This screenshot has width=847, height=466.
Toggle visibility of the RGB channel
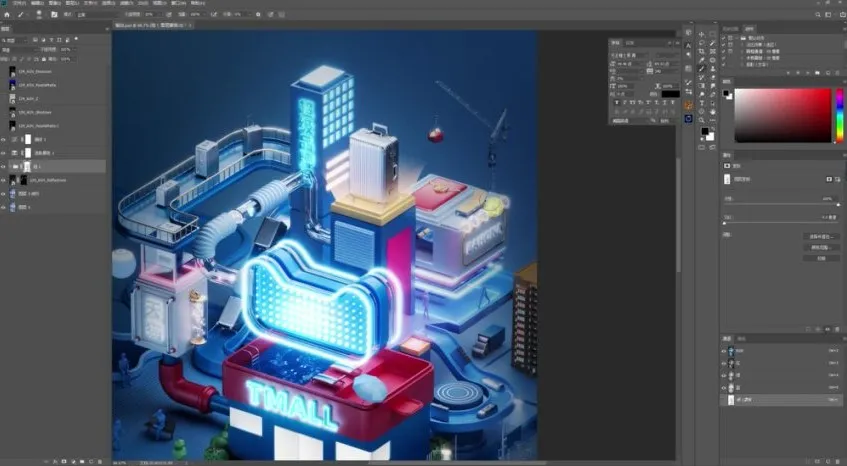[724, 352]
